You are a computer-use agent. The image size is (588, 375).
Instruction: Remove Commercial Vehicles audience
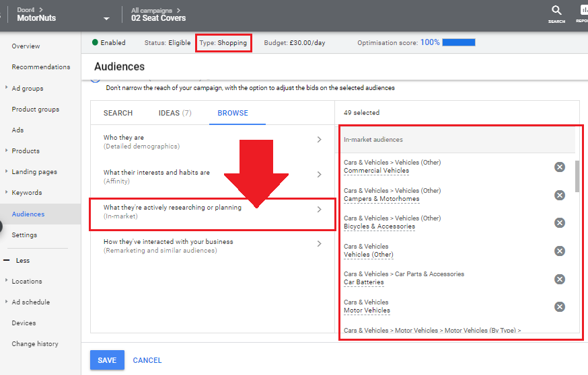point(560,167)
